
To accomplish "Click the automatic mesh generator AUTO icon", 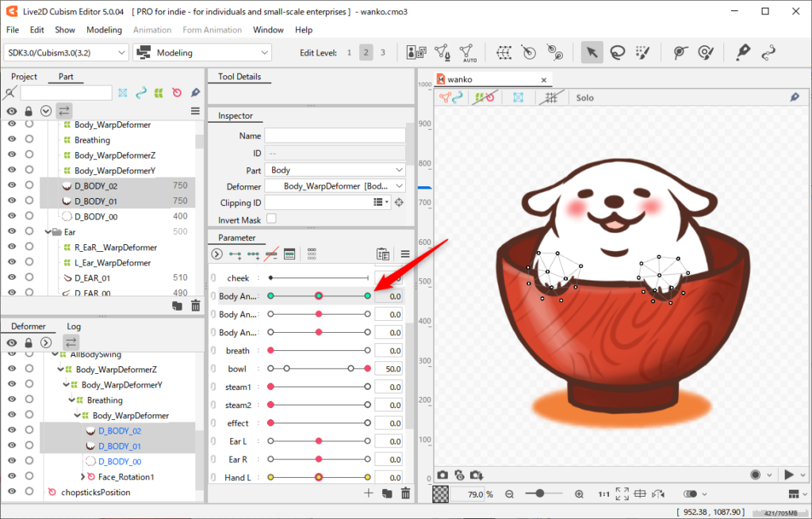I will (x=469, y=52).
